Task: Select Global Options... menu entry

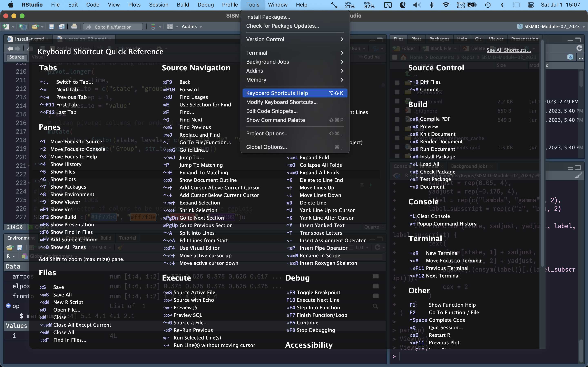Action: point(266,147)
